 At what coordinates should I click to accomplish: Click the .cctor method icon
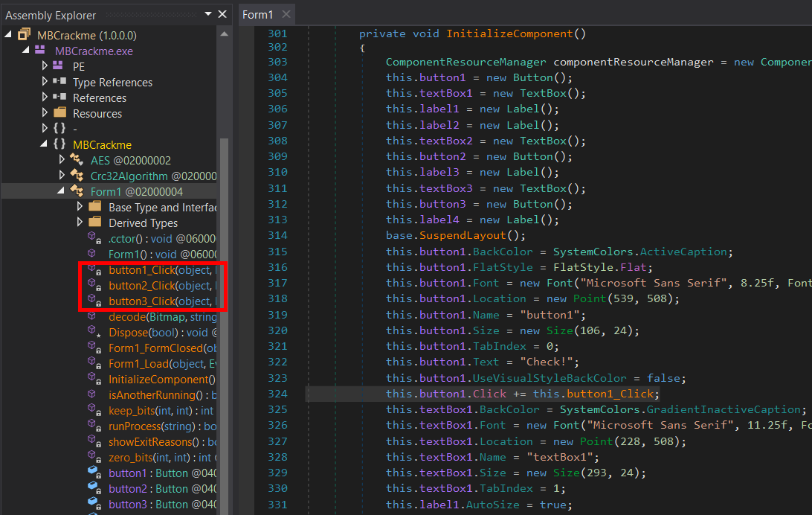click(x=94, y=238)
